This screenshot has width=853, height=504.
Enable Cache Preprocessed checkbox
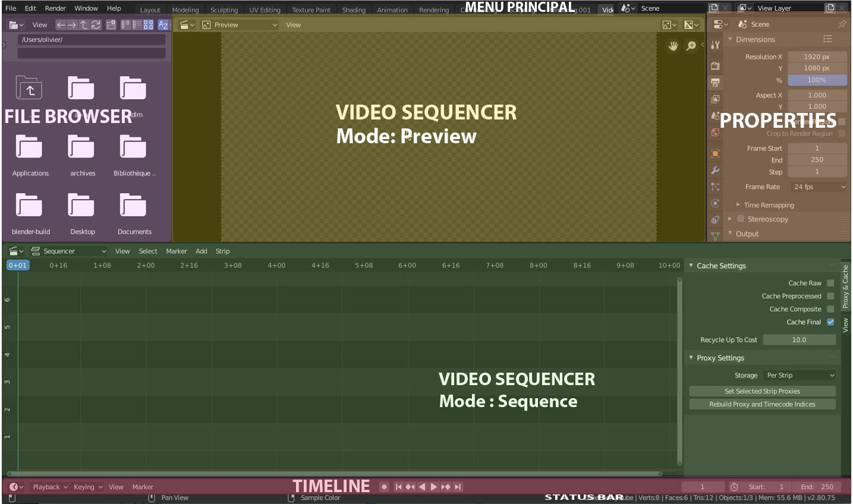pos(830,296)
